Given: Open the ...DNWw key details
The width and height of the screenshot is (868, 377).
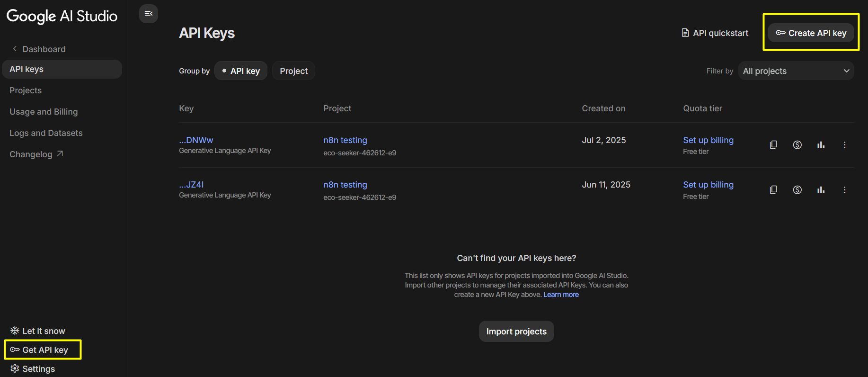Looking at the screenshot, I should [196, 140].
